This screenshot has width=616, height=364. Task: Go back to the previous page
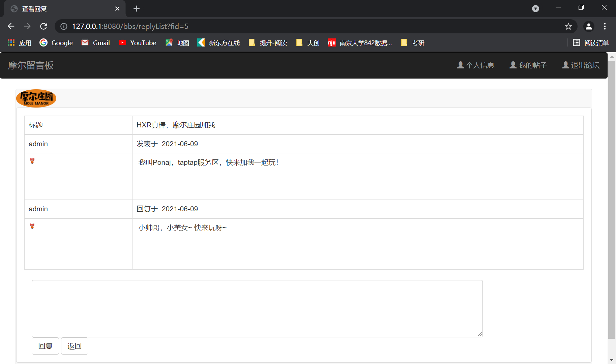[x=11, y=26]
